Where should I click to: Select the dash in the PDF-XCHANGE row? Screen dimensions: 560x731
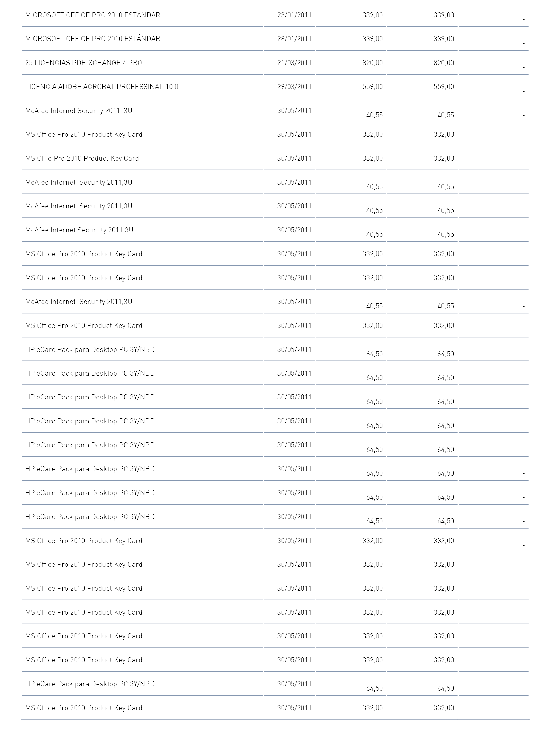coord(524,67)
